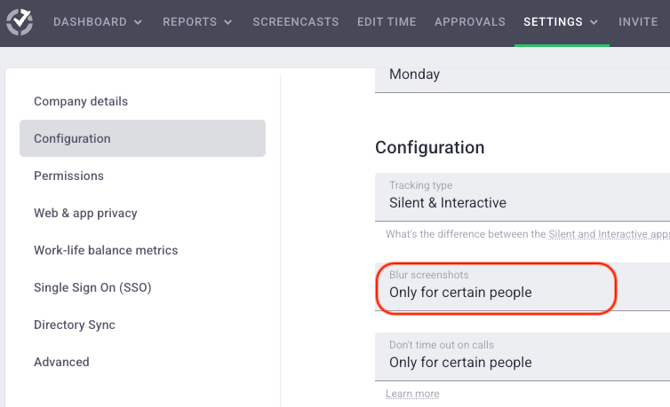Open Permissions settings
The height and width of the screenshot is (407, 670).
tap(69, 176)
